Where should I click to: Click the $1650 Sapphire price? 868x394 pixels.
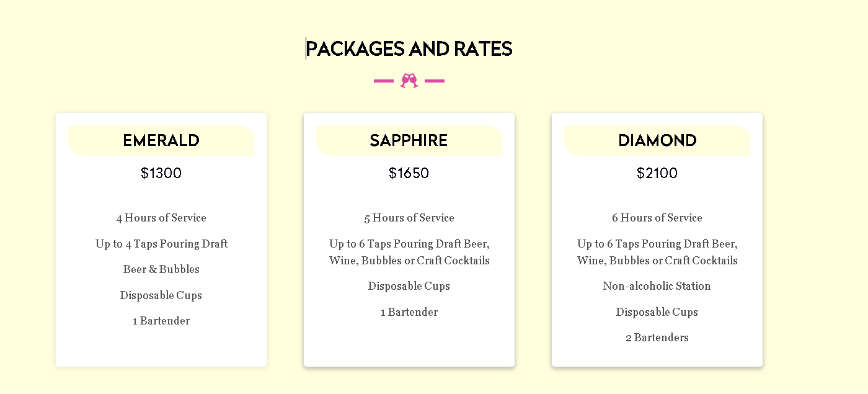pos(409,173)
